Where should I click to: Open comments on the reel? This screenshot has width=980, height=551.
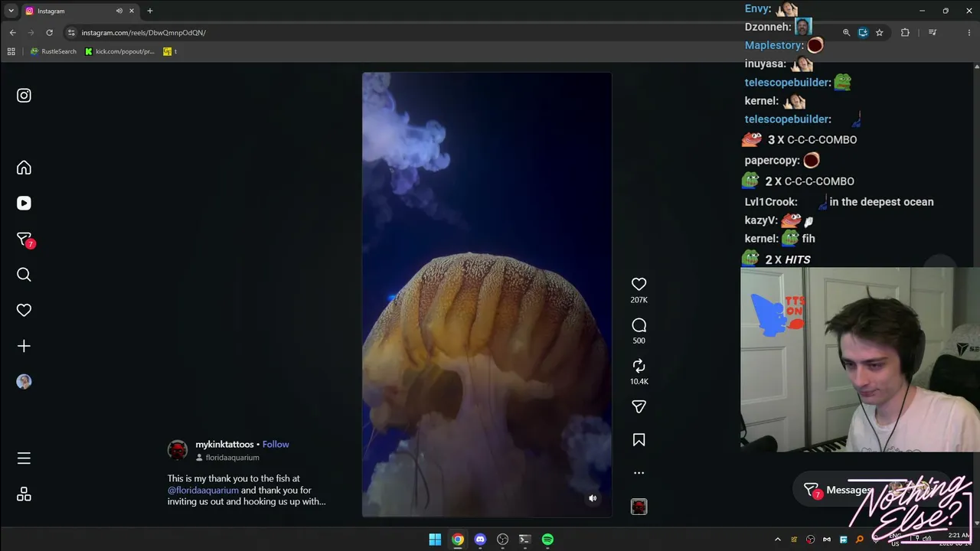[x=639, y=325]
